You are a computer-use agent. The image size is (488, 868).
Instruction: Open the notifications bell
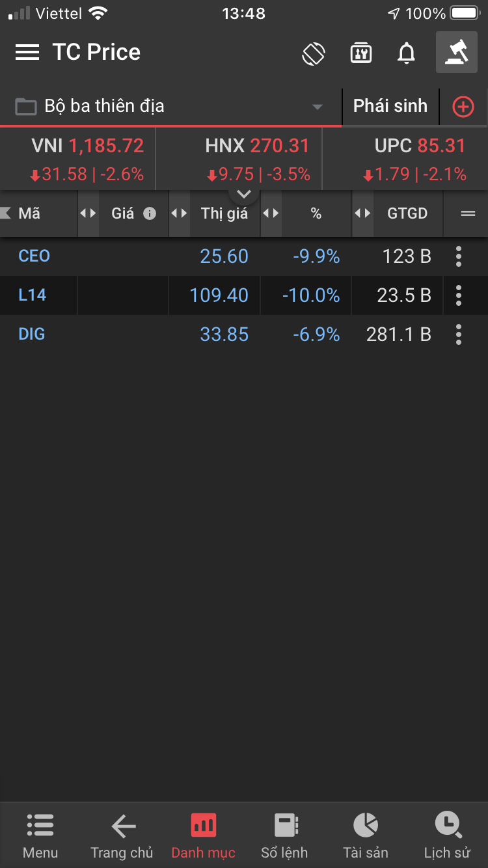click(406, 53)
